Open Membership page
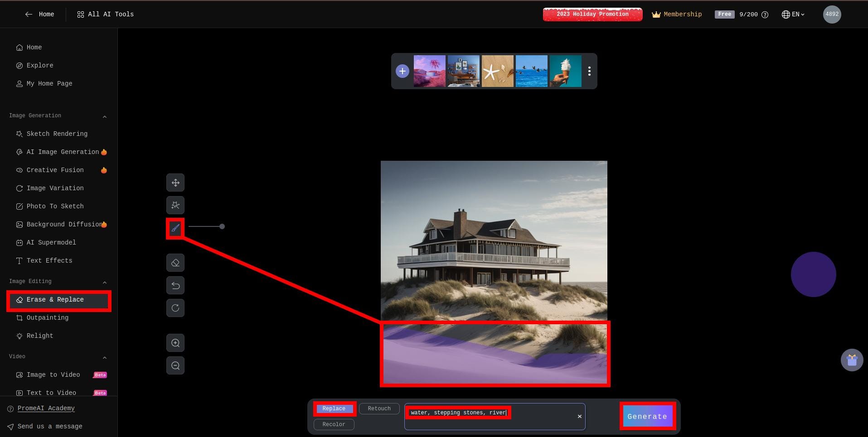This screenshot has height=437, width=868. click(x=677, y=14)
